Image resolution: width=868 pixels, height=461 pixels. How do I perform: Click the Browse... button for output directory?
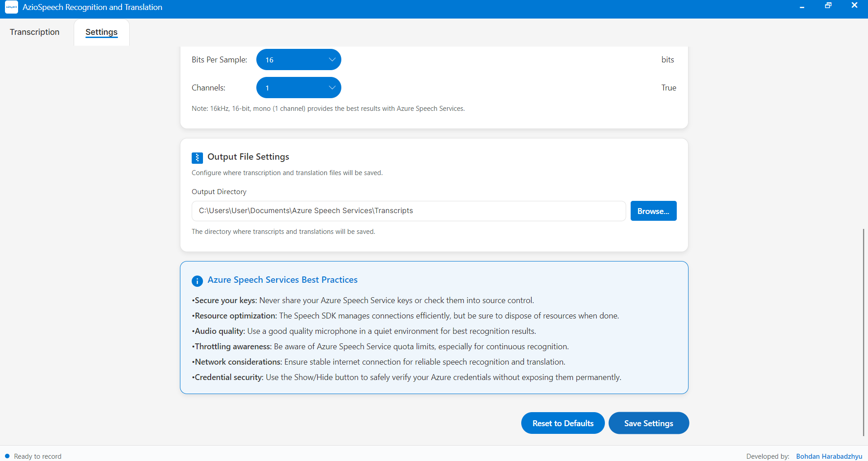(x=653, y=211)
